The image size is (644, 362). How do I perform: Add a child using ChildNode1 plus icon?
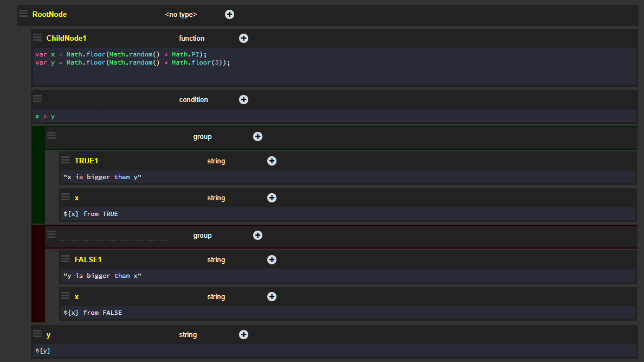click(243, 38)
